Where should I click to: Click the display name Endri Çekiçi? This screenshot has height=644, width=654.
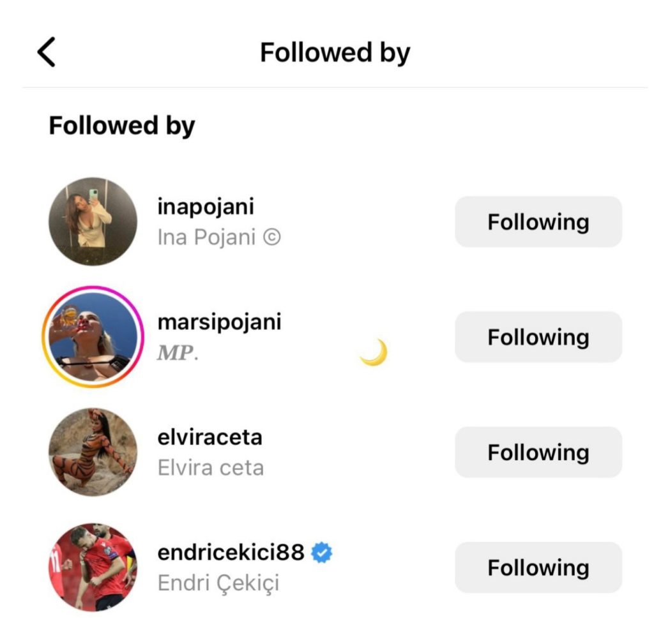tap(218, 583)
